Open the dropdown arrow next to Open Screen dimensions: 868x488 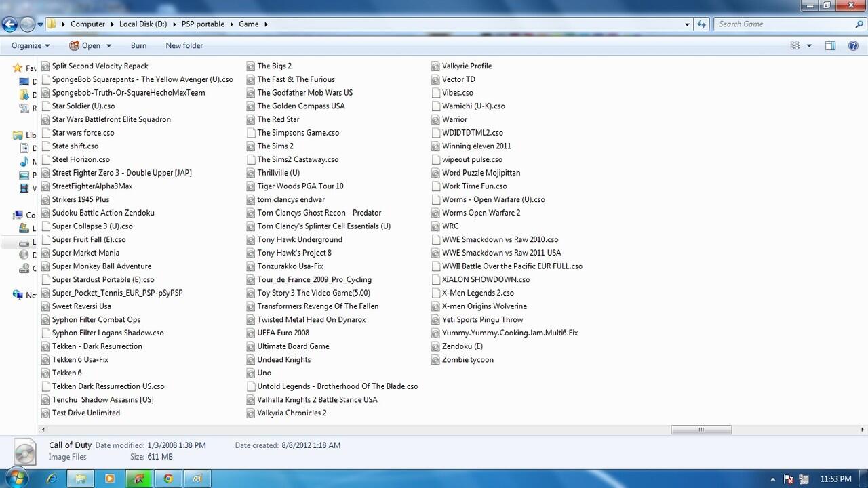[x=108, y=46]
